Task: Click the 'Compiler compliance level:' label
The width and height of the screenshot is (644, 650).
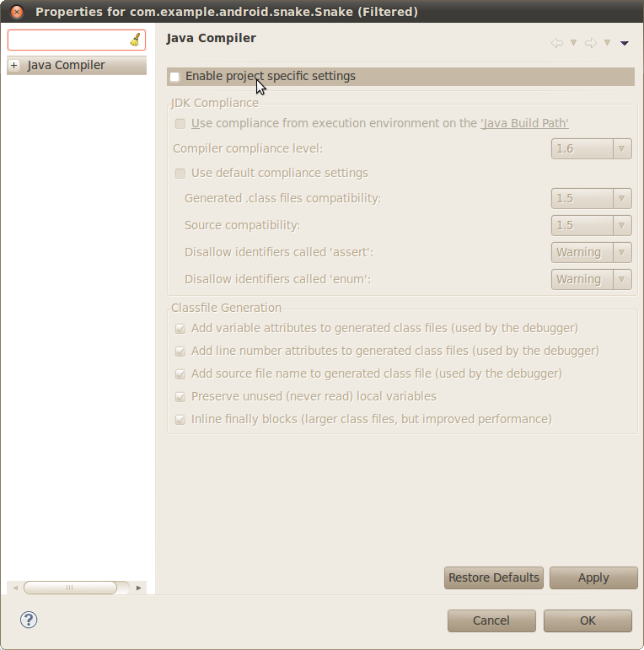Action: click(x=248, y=148)
